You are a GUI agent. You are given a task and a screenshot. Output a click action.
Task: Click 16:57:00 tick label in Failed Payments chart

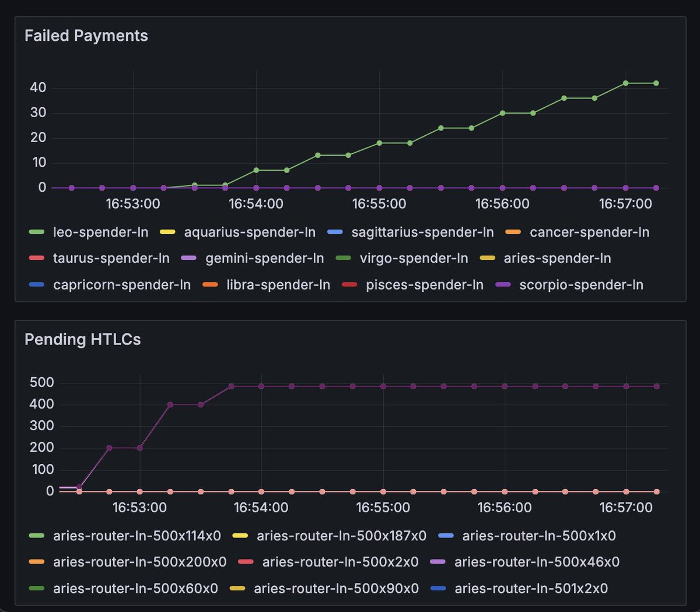625,204
